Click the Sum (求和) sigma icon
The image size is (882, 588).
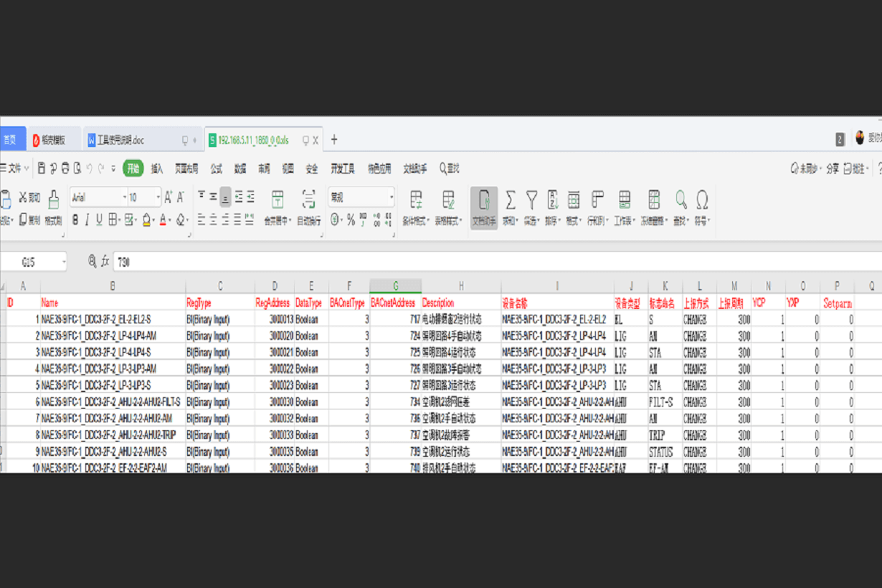(x=510, y=199)
